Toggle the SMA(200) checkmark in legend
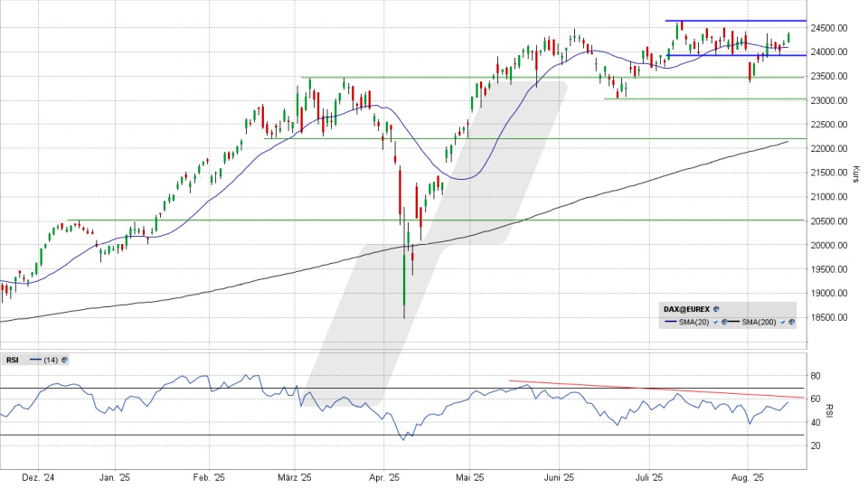 pos(783,322)
